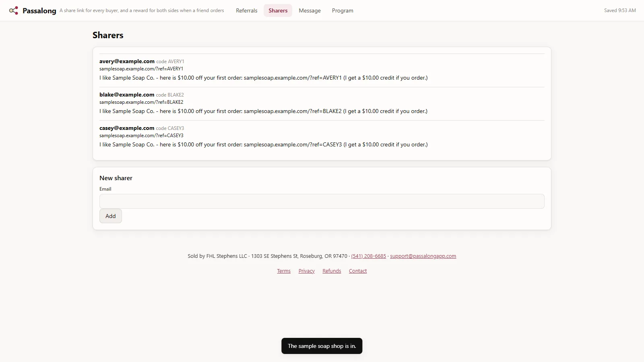Click the short link samplesoap.example.com/?ref=BLAKE2
The height and width of the screenshot is (362, 644).
141,102
